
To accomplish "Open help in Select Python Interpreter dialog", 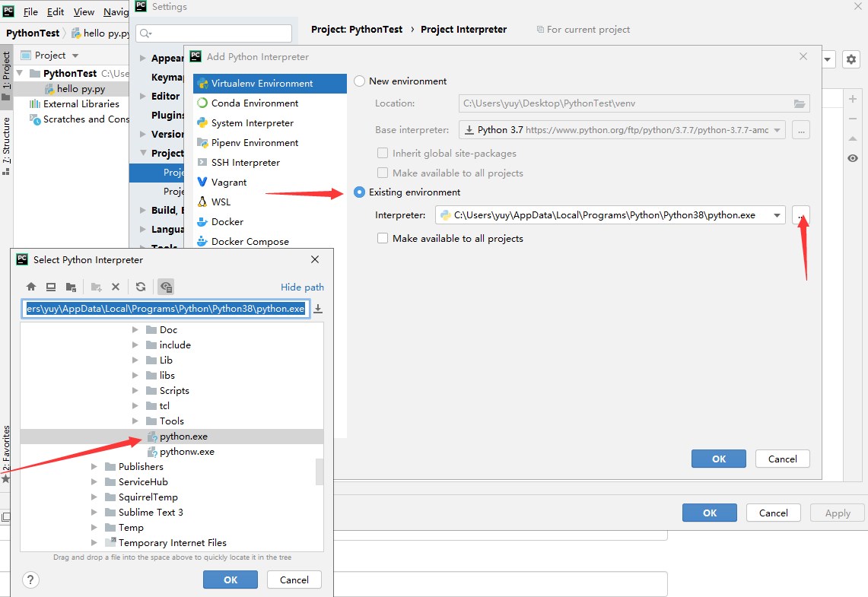I will click(30, 580).
